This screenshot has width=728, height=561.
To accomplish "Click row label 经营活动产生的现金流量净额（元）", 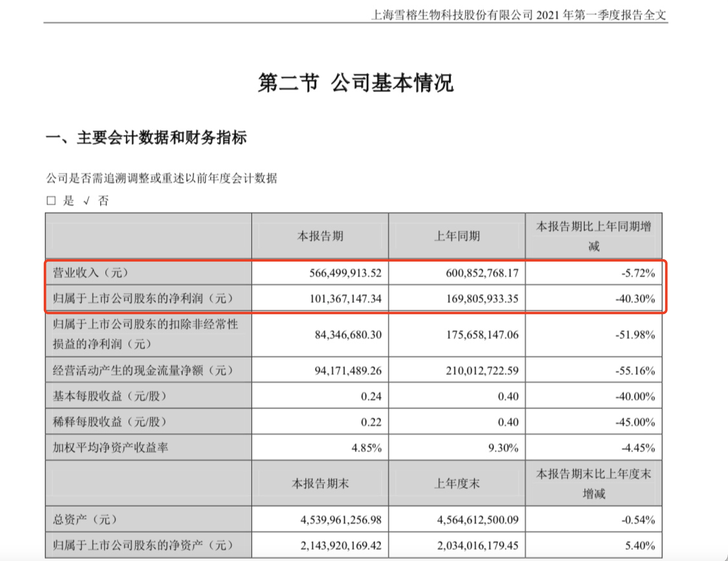I will tap(143, 370).
